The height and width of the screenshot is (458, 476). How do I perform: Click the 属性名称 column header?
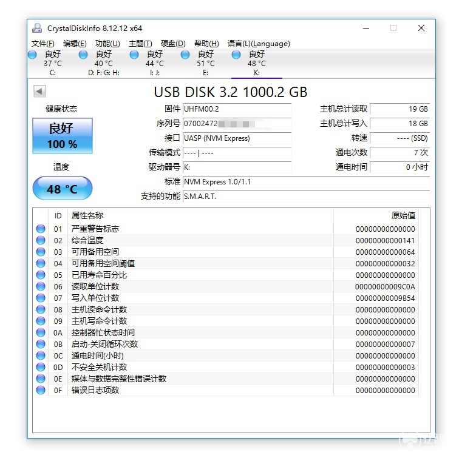(200, 215)
